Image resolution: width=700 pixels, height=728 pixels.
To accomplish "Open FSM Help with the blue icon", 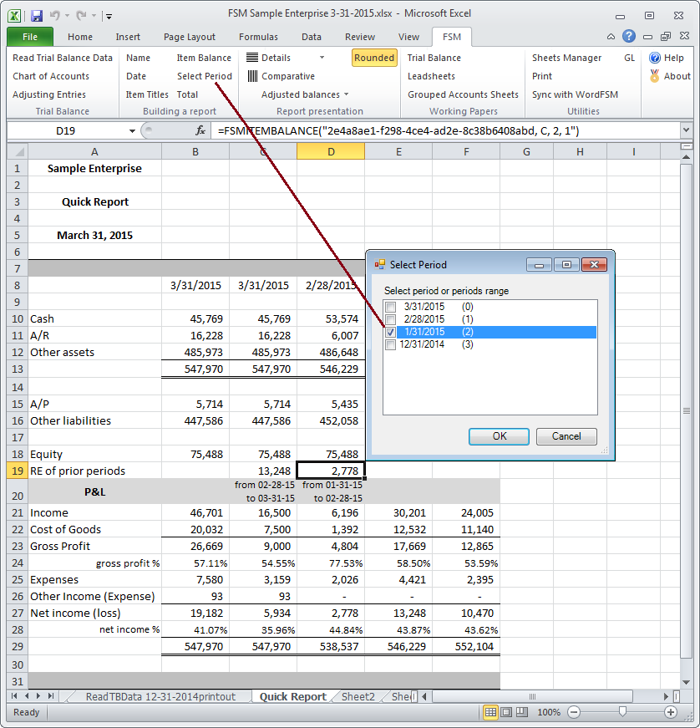I will click(x=655, y=58).
